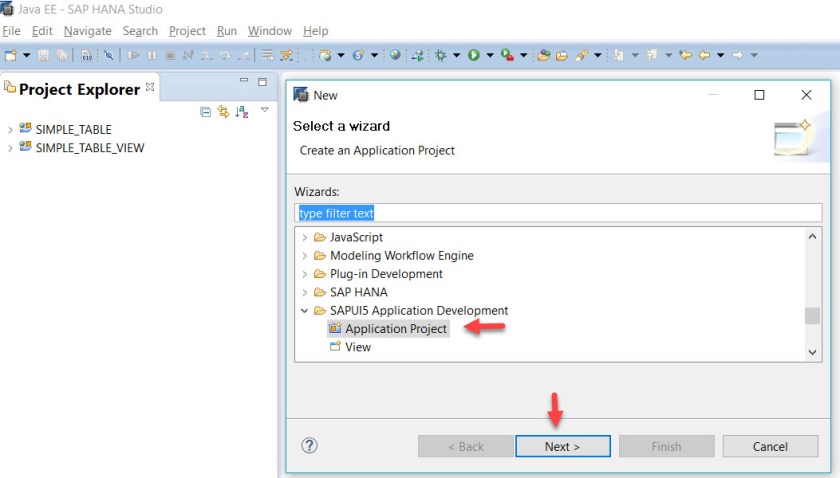Minimize the Project Explorer panel
The width and height of the screenshot is (840, 478).
[x=244, y=80]
